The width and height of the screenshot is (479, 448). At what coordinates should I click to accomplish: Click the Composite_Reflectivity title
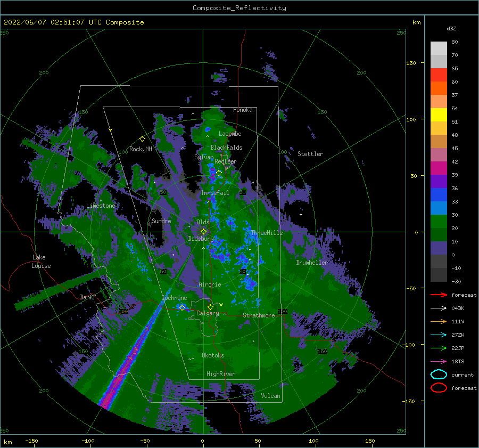(239, 8)
